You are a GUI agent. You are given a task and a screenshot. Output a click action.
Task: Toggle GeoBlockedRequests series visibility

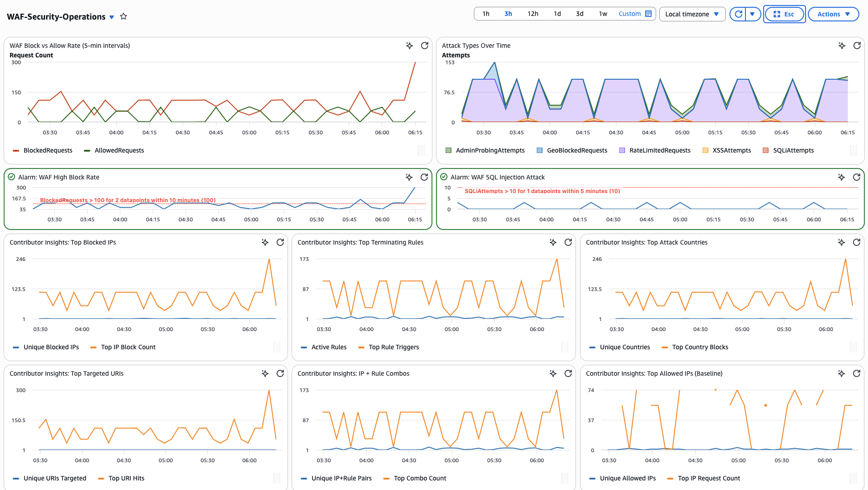tap(572, 150)
